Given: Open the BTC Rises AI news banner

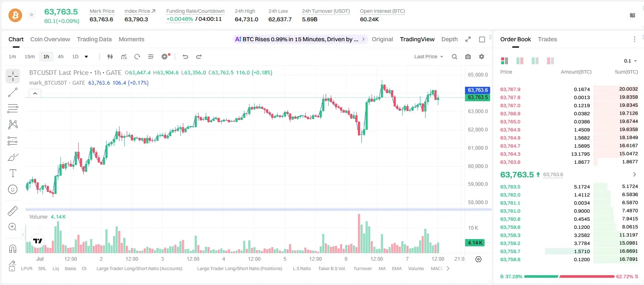Looking at the screenshot, I should tap(301, 39).
